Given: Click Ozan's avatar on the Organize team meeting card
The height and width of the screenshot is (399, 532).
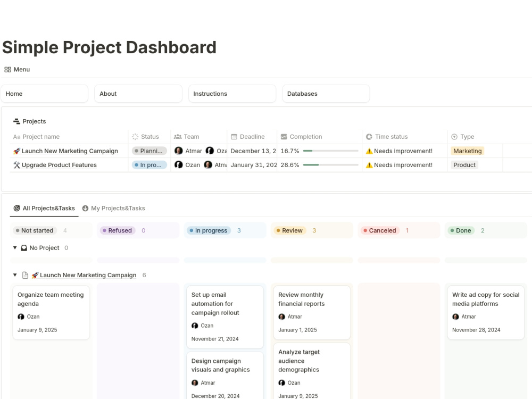Looking at the screenshot, I should tap(21, 316).
